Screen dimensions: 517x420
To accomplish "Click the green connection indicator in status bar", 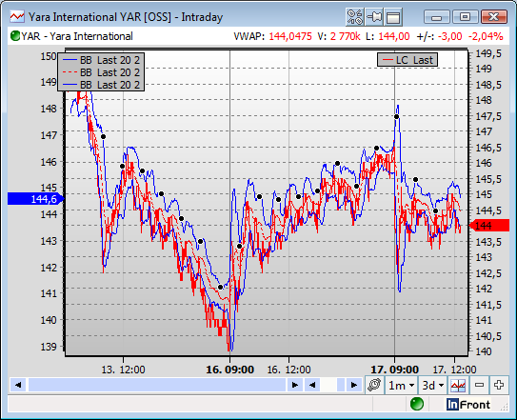I will 417,404.
